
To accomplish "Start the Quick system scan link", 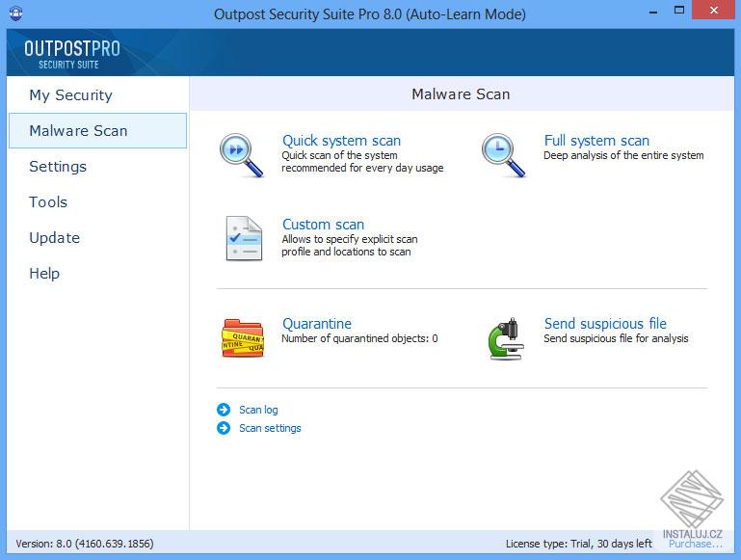I will [341, 141].
